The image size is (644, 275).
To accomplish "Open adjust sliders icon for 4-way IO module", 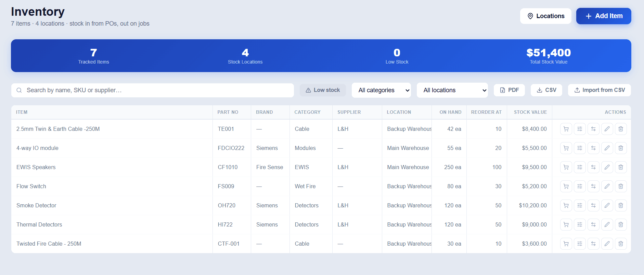I will (580, 148).
